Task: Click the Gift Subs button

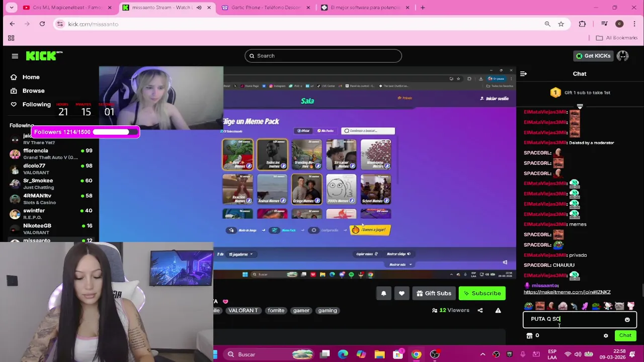Action: click(x=434, y=293)
